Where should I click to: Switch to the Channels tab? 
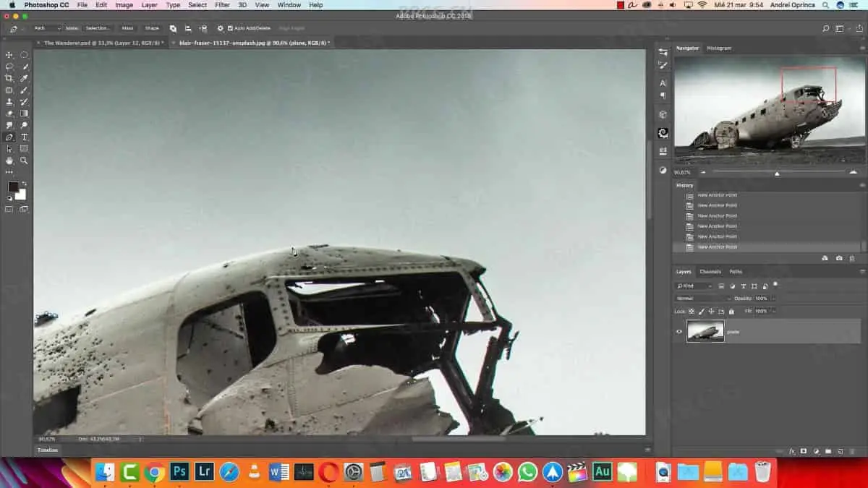tap(710, 272)
